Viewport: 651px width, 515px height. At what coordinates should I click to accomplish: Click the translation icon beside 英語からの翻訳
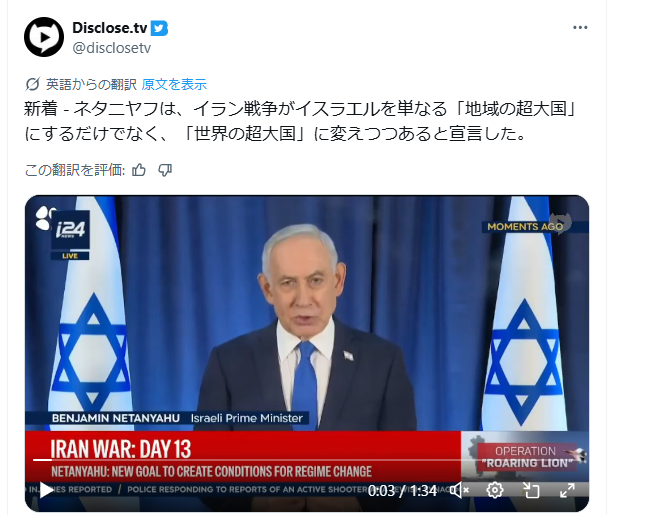click(32, 84)
